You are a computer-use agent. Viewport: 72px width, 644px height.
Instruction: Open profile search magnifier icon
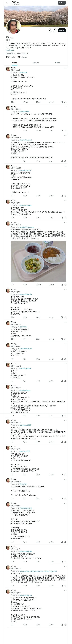[55, 30]
